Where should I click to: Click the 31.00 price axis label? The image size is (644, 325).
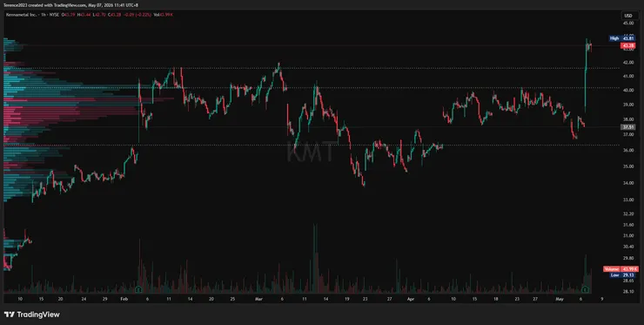[x=628, y=236]
